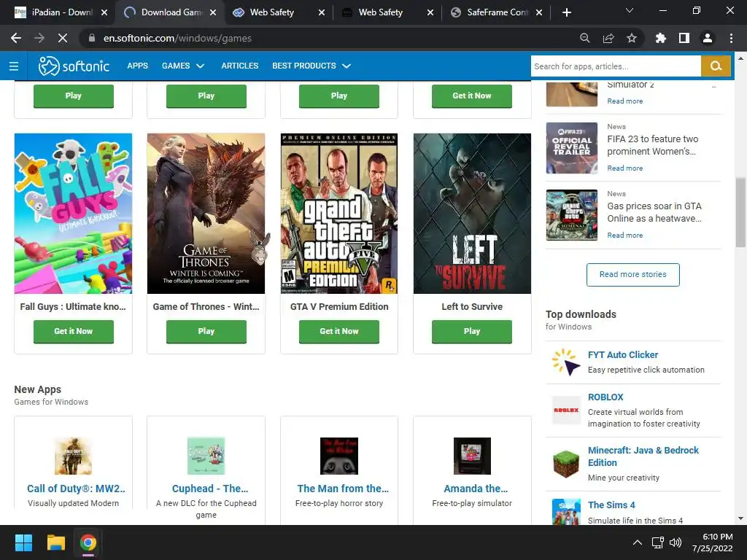Viewport: 747px width, 560px height.
Task: Toggle Chrome side panel
Action: tap(684, 38)
